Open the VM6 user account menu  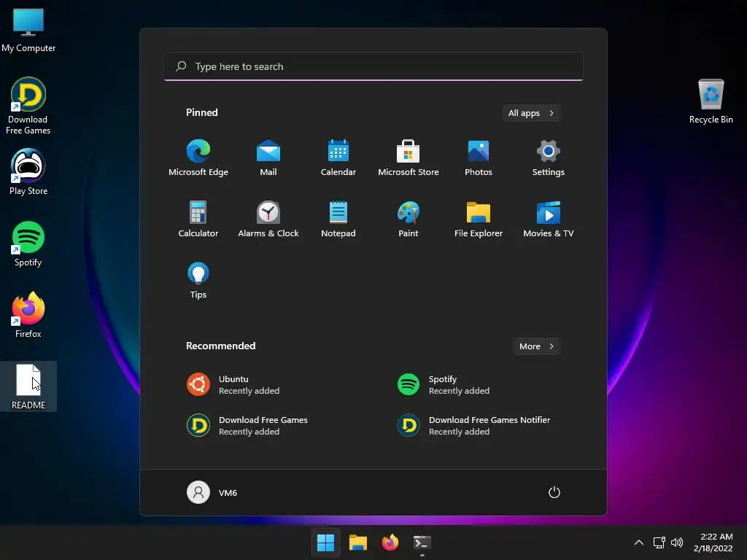pyautogui.click(x=212, y=492)
